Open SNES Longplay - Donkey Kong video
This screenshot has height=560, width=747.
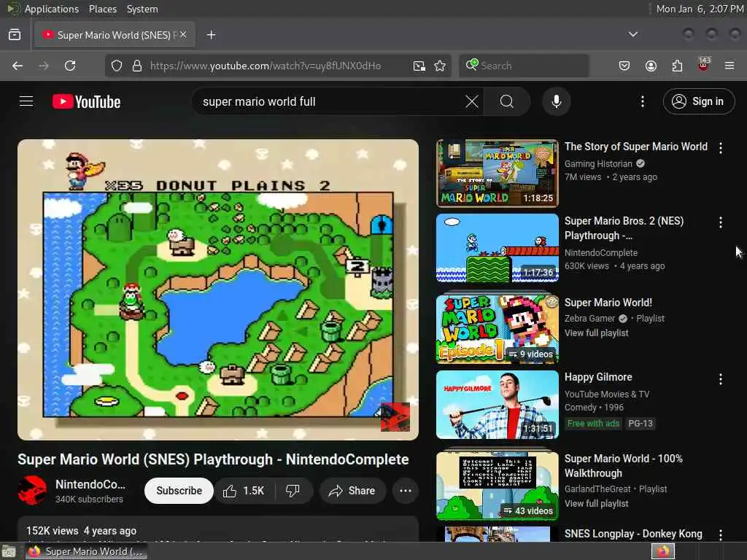[x=633, y=534]
